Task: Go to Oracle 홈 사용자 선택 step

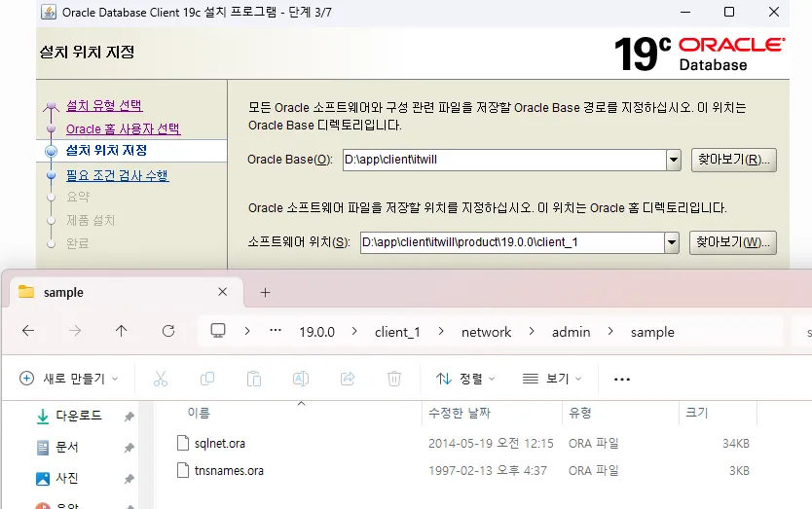Action: pyautogui.click(x=124, y=128)
